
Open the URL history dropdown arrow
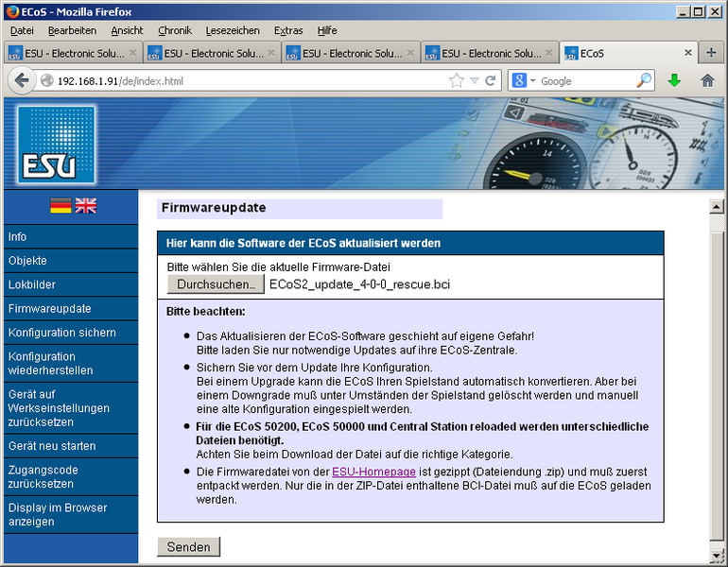point(475,80)
